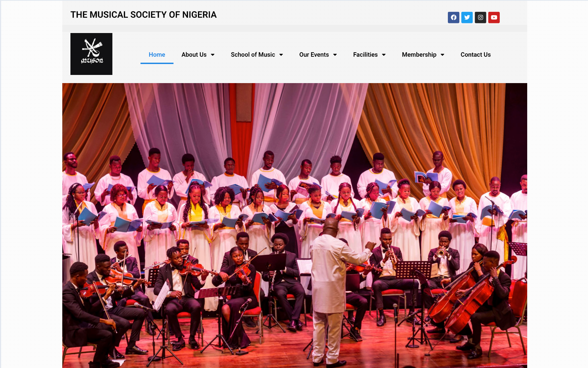Open the Instagram social icon

point(480,17)
